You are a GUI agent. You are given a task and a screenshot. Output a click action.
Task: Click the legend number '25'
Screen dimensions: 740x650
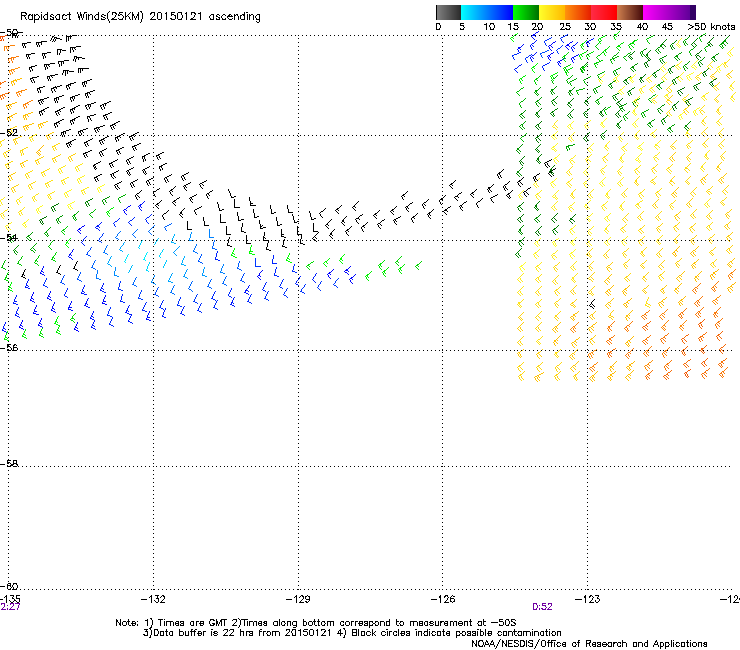pyautogui.click(x=565, y=27)
